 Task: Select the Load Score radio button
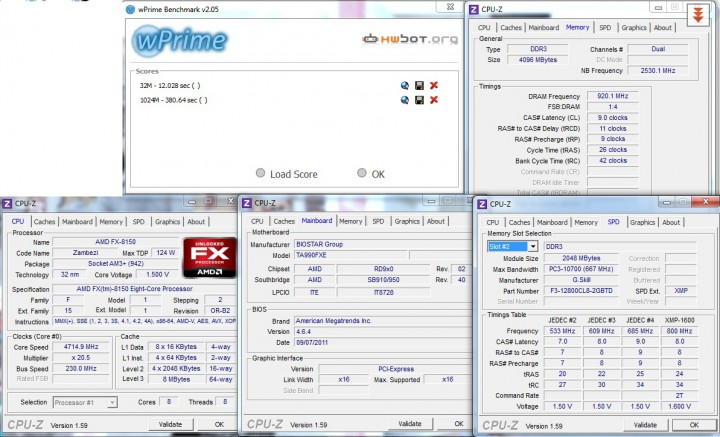[260, 173]
